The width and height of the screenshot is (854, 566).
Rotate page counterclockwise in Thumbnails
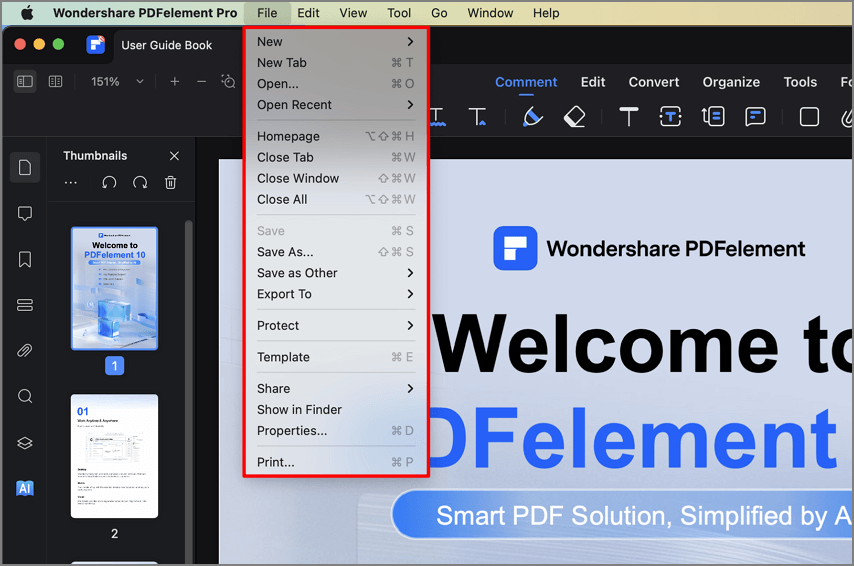pos(109,182)
